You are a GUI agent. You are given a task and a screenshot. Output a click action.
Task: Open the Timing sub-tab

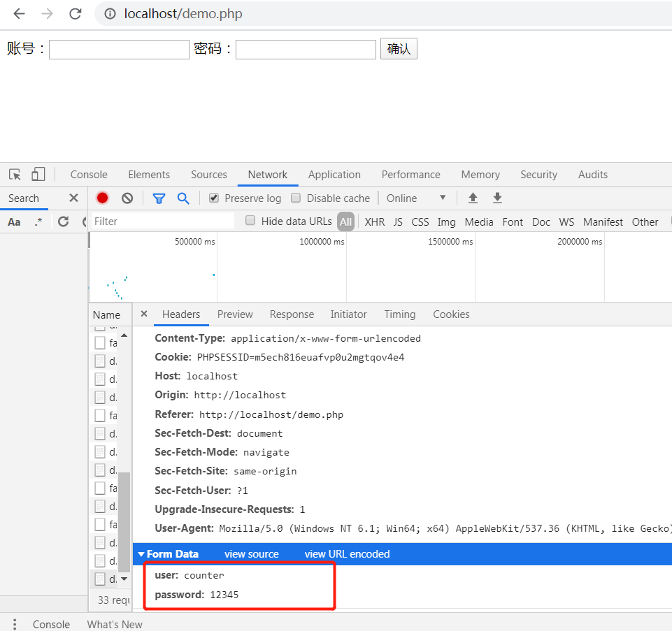point(399,314)
